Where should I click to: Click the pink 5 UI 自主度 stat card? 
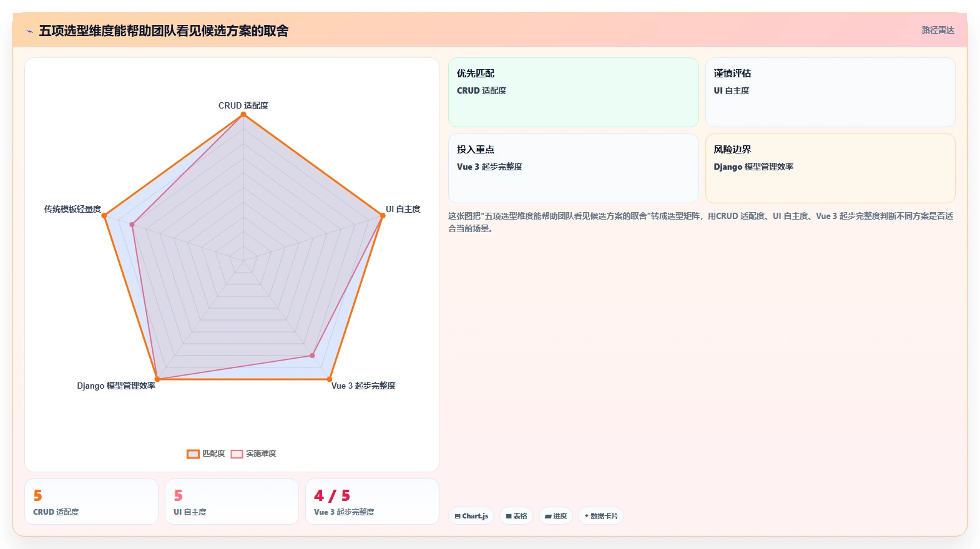point(232,502)
